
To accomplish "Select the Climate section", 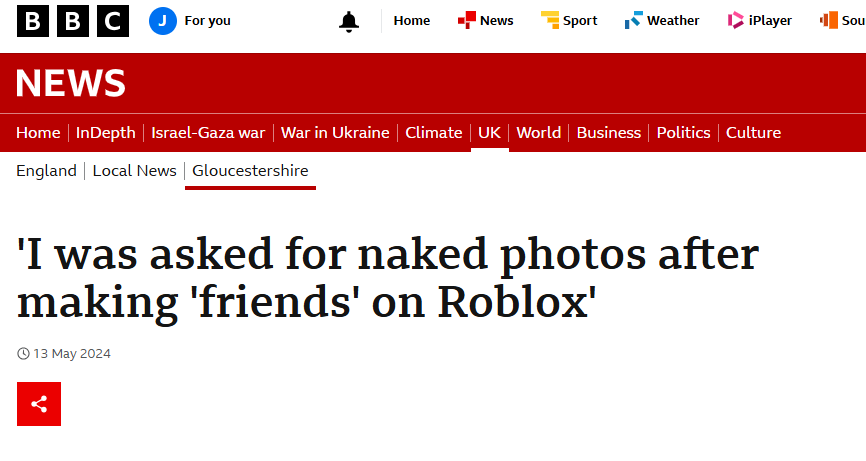I will pos(434,133).
